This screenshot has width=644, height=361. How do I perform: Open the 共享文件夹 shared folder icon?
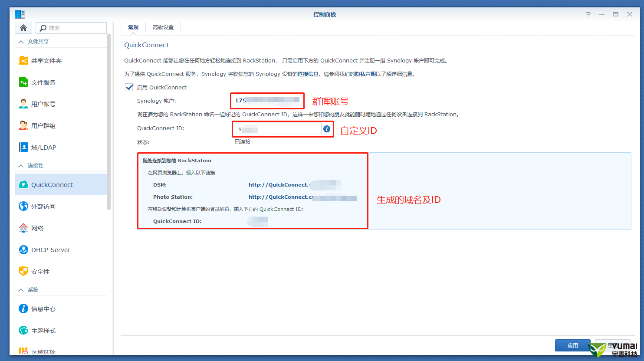coord(23,60)
